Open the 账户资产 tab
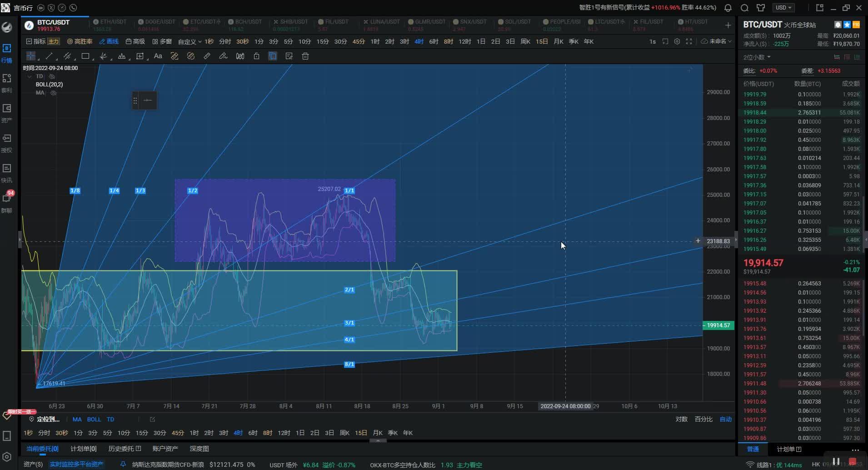The width and height of the screenshot is (868, 470). (165, 449)
